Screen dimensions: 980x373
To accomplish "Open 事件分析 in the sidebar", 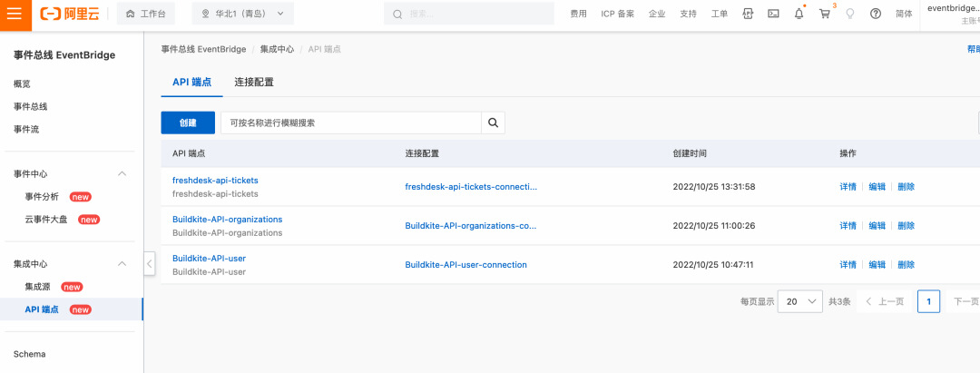I will (42, 197).
